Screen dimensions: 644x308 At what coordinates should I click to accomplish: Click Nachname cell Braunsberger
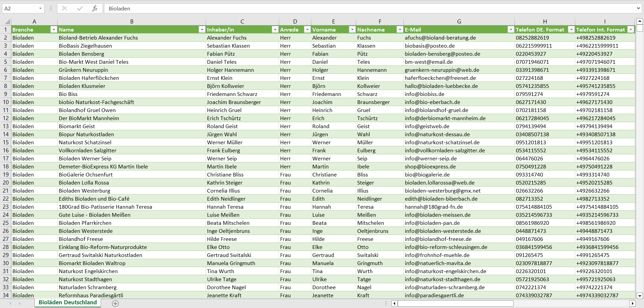380,102
